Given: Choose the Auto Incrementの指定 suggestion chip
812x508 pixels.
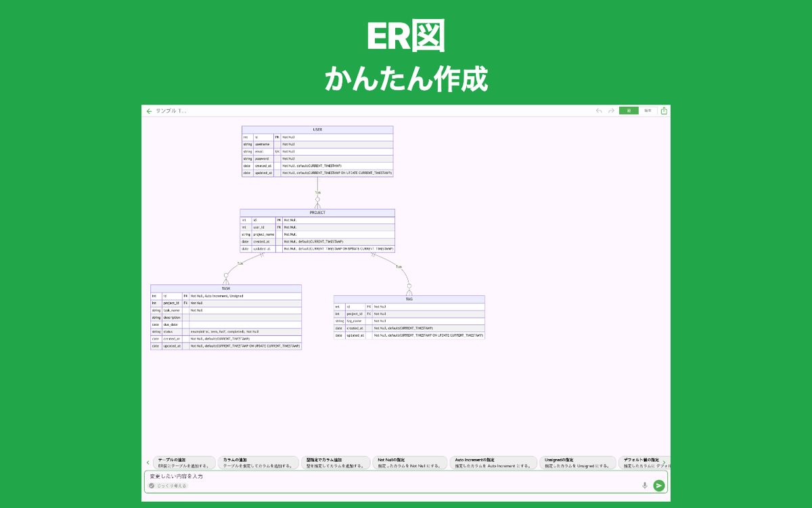Looking at the screenshot, I should 493,463.
